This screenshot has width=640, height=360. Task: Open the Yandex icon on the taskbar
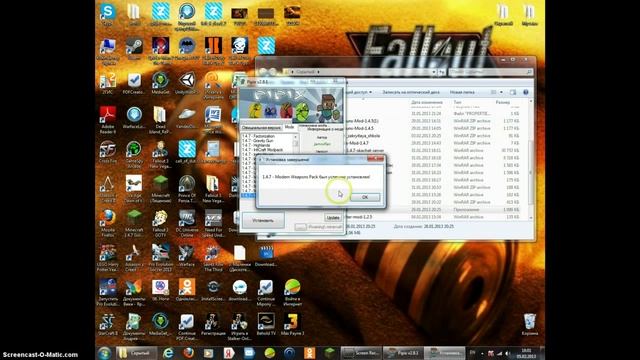(229, 353)
